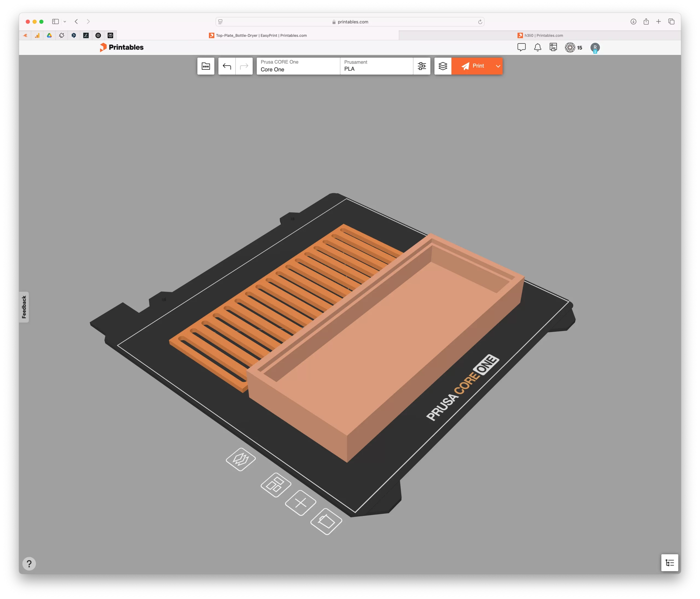Viewport: 700px width, 599px height.
Task: Undo the last action
Action: point(227,66)
